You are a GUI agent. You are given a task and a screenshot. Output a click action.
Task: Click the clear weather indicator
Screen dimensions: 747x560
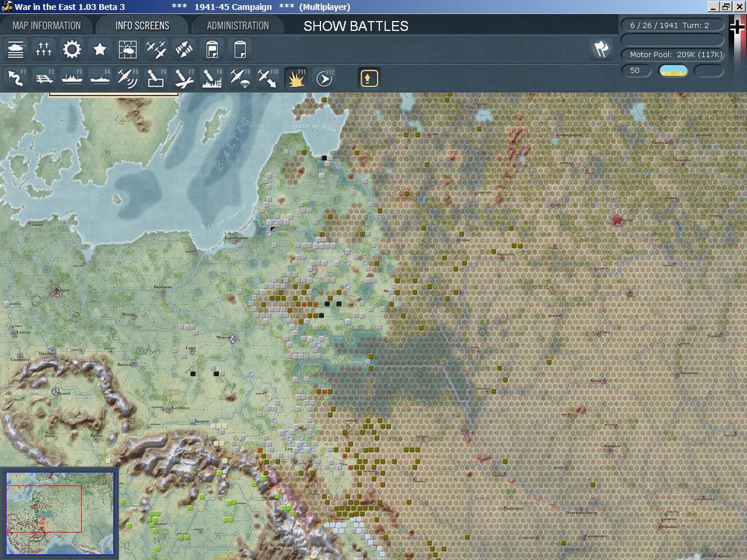pyautogui.click(x=673, y=71)
